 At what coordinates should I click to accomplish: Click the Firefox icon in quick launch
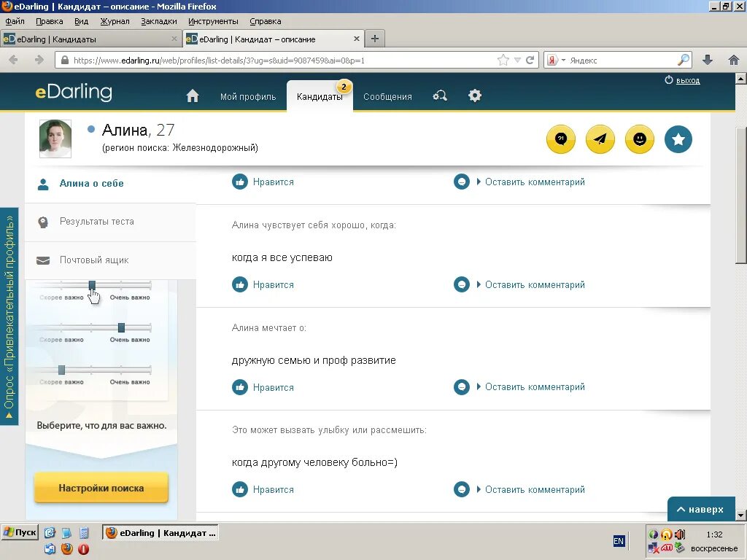66,549
